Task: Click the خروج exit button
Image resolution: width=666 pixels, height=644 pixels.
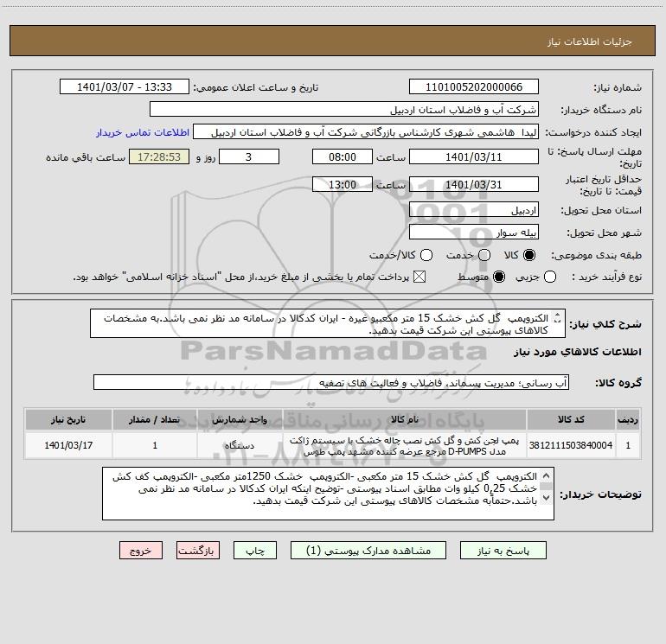Action: click(x=141, y=551)
